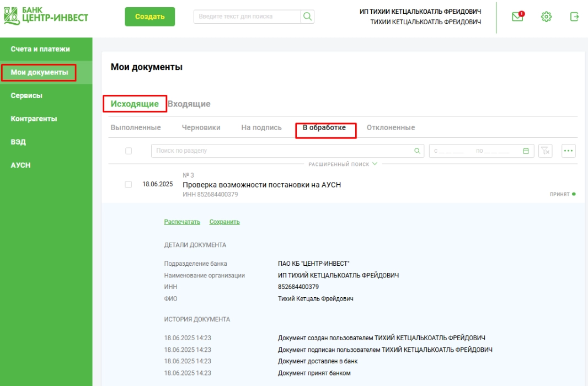Open settings via the gear icon
The width and height of the screenshot is (588, 386).
click(x=546, y=17)
